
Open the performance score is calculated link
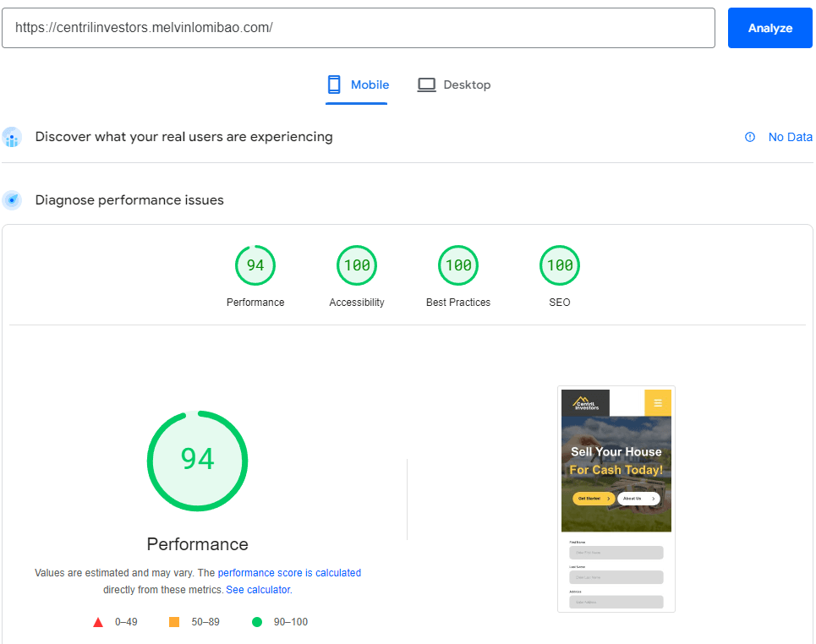click(290, 572)
